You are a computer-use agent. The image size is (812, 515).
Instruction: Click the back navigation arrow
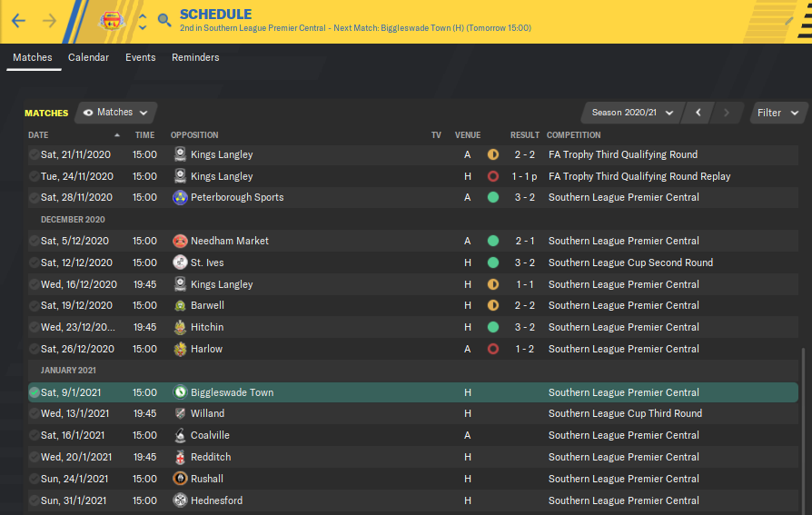[x=19, y=21]
